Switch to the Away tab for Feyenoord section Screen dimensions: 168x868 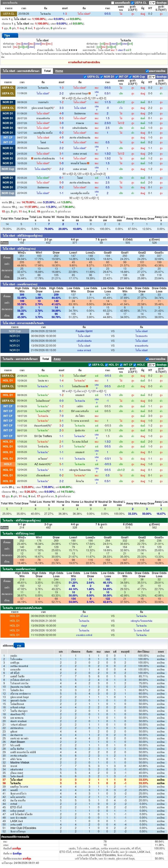(x=57, y=359)
